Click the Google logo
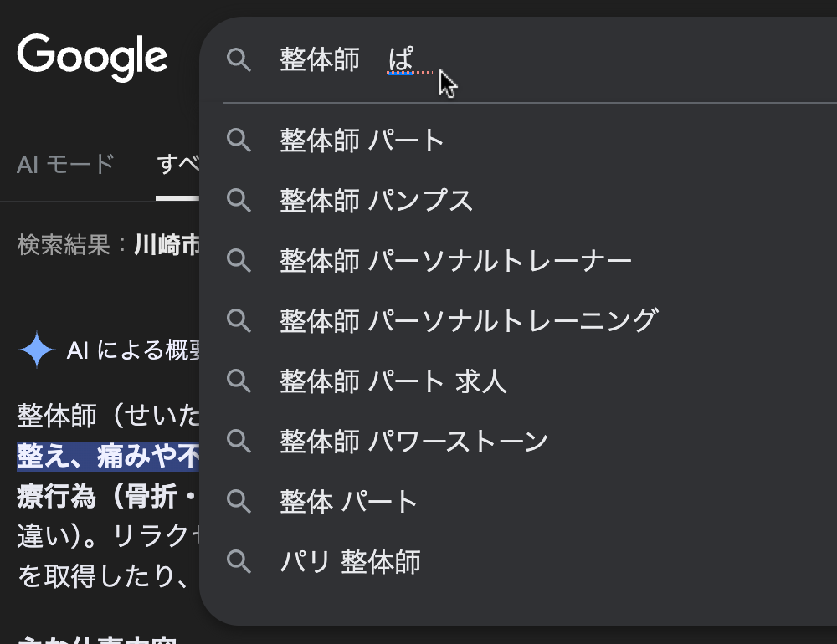 (x=92, y=57)
